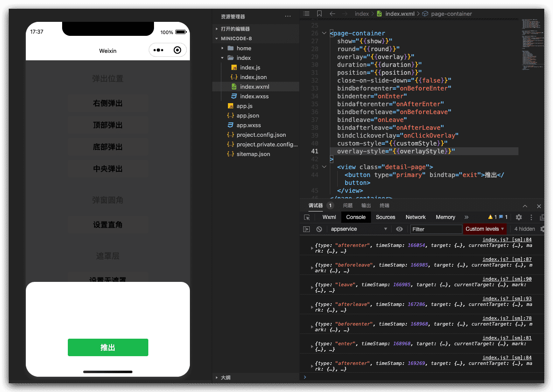
Task: Click the element inspector arrow icon
Action: [x=307, y=217]
